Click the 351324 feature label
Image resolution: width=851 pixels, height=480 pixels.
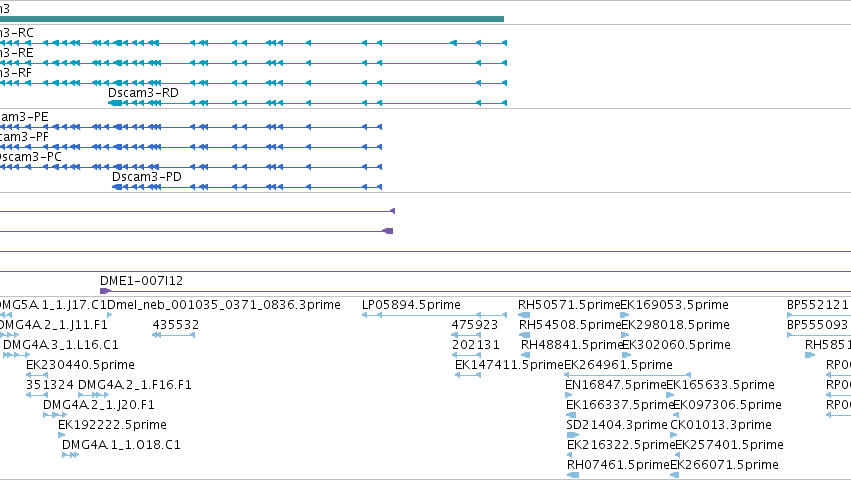[50, 385]
